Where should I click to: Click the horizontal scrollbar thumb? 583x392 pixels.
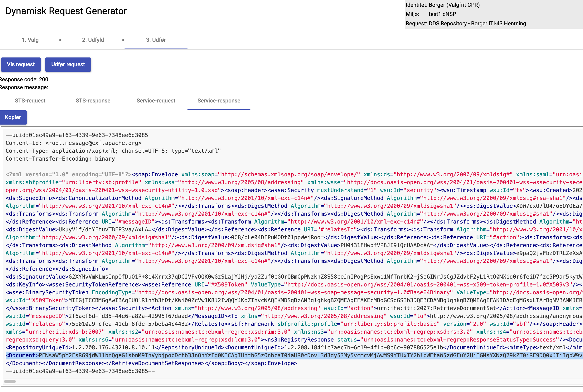pos(10,382)
